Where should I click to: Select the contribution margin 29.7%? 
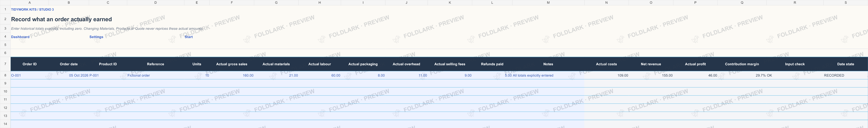(x=742, y=75)
